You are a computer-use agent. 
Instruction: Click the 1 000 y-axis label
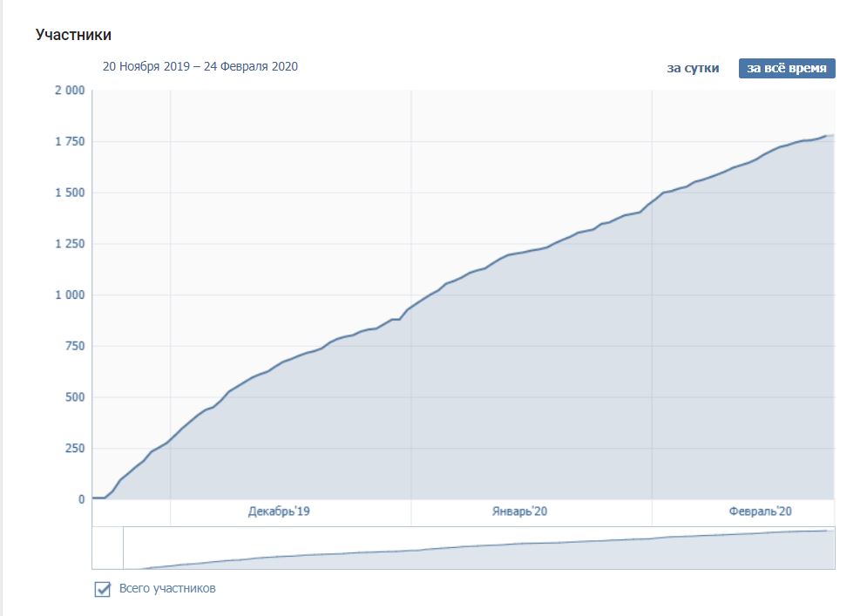click(x=70, y=295)
